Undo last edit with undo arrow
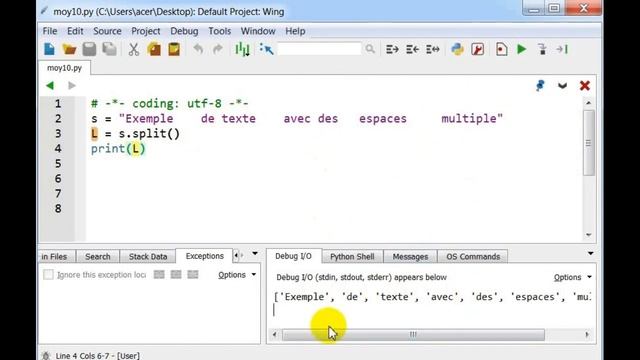Image resolution: width=640 pixels, height=360 pixels. click(x=198, y=49)
